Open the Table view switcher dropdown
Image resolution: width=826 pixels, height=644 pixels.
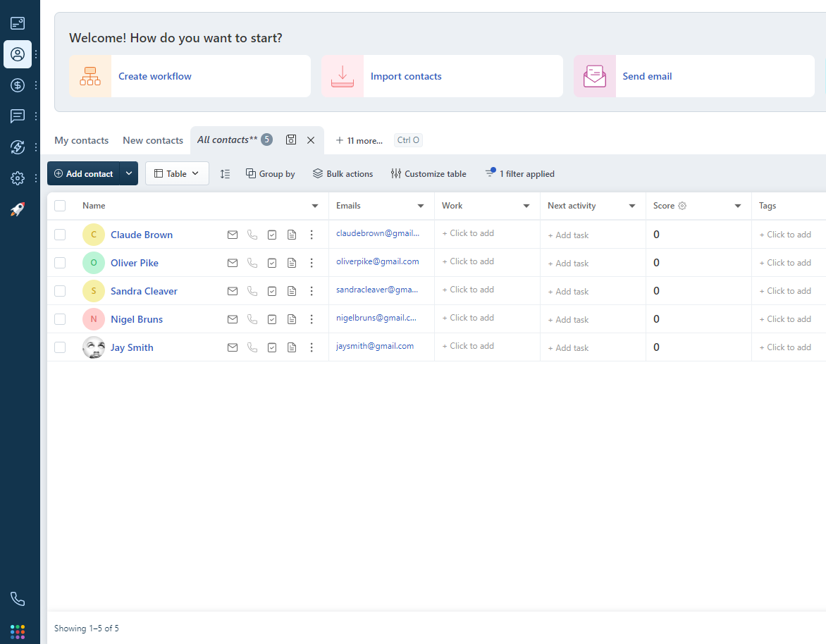tap(177, 173)
